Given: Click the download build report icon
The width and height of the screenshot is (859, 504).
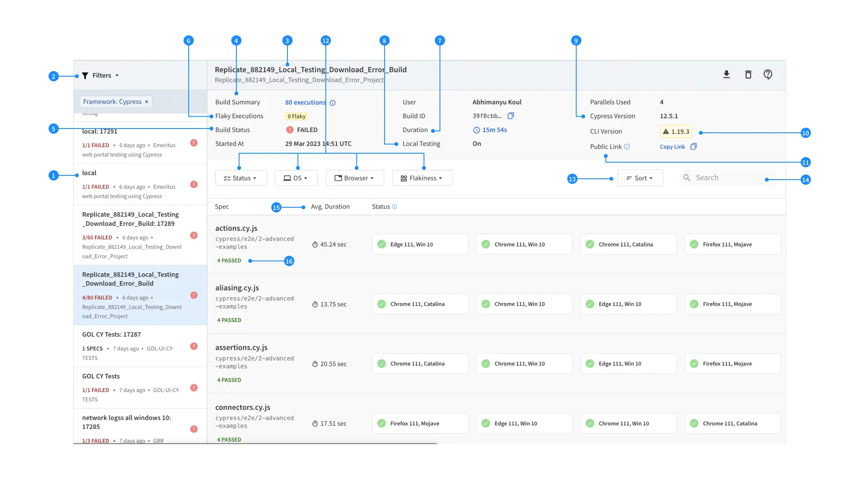Looking at the screenshot, I should [x=727, y=74].
